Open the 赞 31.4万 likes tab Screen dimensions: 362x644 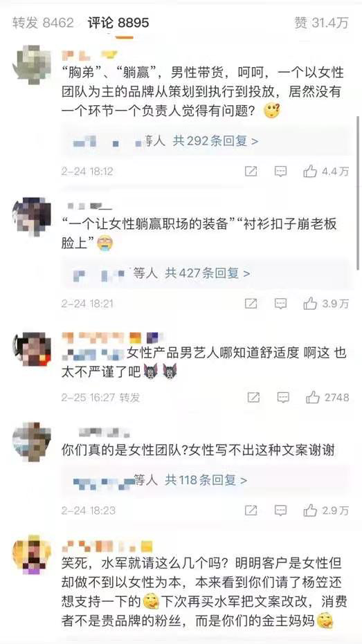pyautogui.click(x=321, y=23)
